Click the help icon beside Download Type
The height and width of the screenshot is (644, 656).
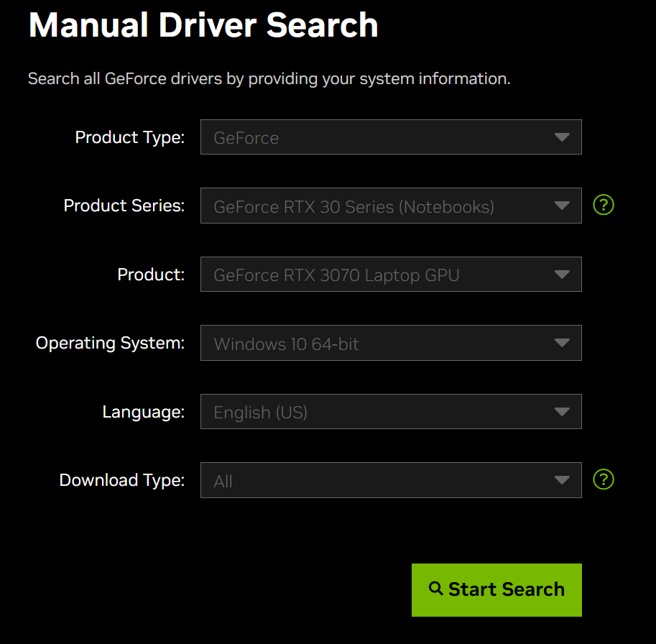click(604, 479)
